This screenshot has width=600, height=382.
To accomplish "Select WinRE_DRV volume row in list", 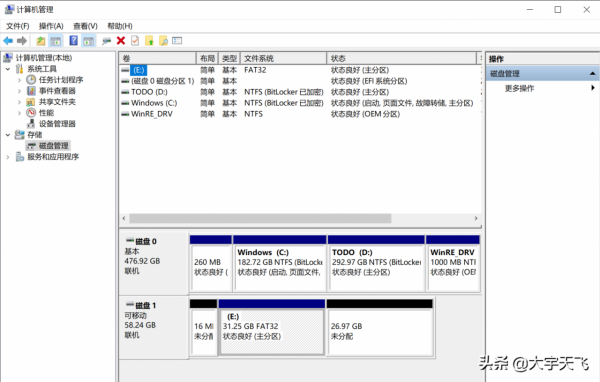I will coord(300,114).
